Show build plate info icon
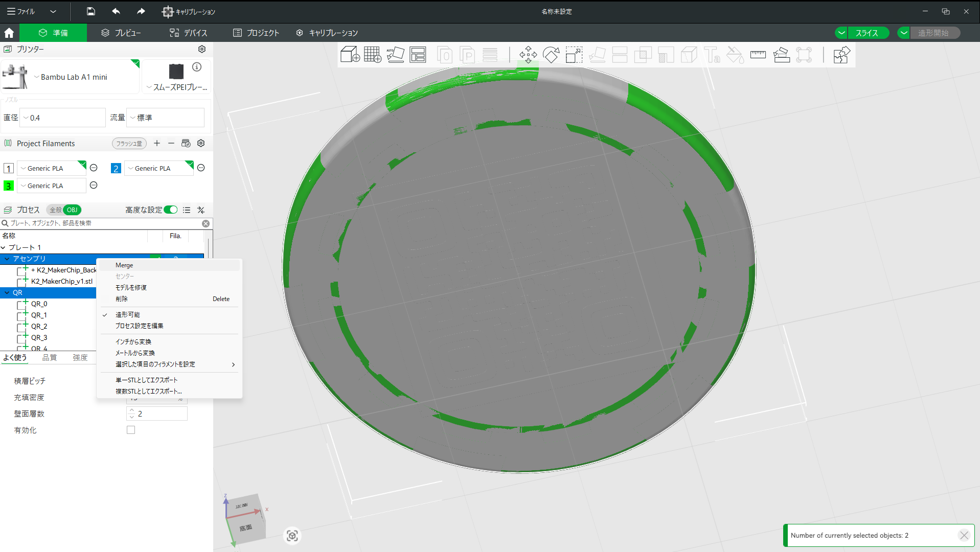980x552 pixels. [197, 67]
